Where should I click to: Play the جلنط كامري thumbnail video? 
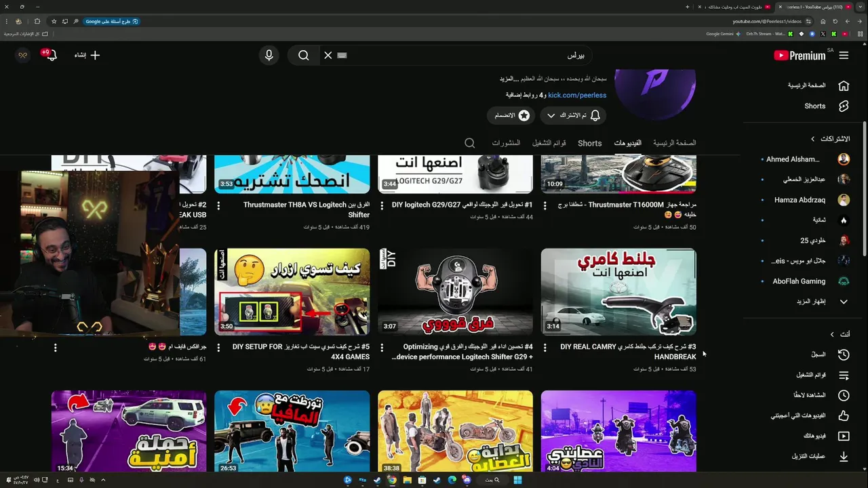pos(618,291)
